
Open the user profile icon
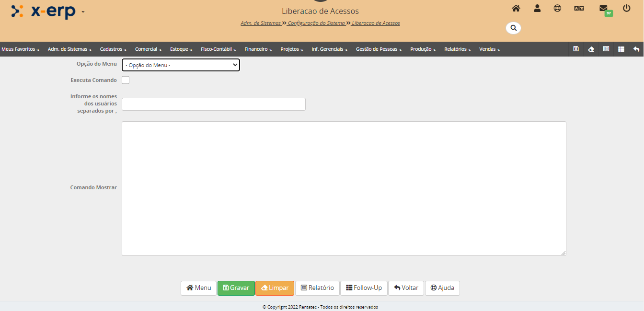pos(537,8)
